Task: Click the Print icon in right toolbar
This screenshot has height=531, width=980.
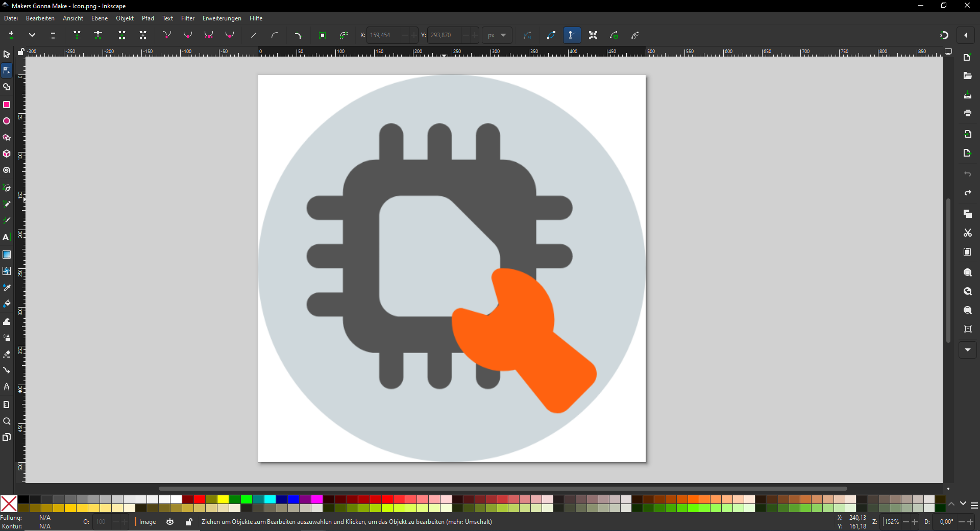Action: pos(967,113)
